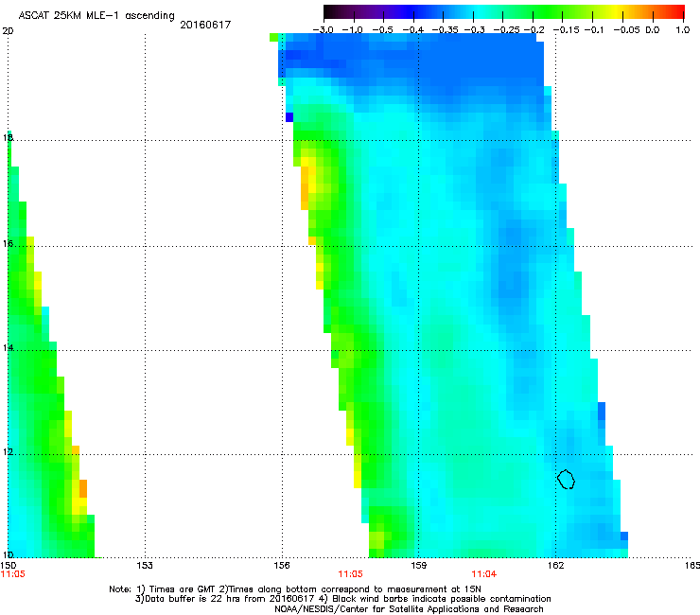Screen dimensions: 700x615
Task: Click the orange pixel patch near 151.5E 11N
Action: click(x=83, y=488)
